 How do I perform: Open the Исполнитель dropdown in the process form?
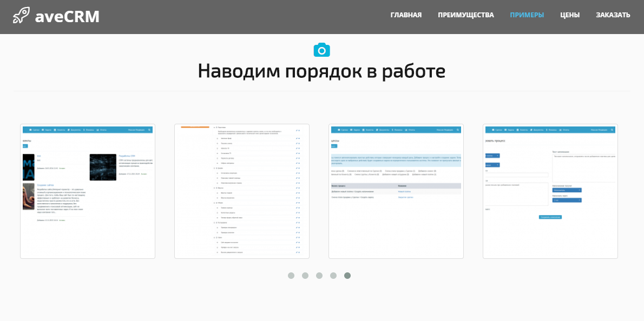[x=567, y=190]
